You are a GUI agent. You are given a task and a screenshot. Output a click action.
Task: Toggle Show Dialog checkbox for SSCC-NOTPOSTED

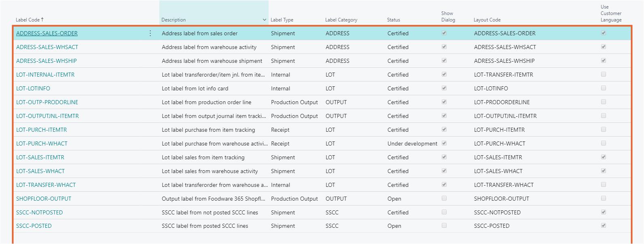(444, 212)
